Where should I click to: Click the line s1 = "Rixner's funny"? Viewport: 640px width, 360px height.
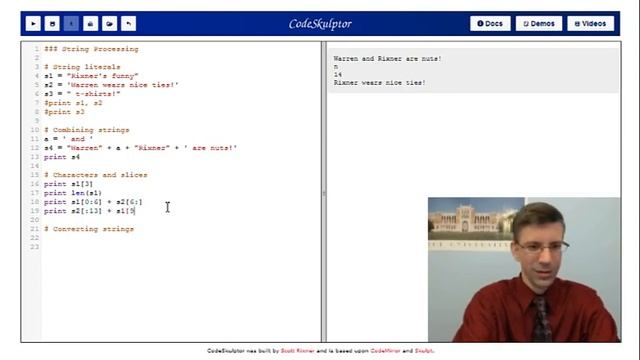point(91,76)
